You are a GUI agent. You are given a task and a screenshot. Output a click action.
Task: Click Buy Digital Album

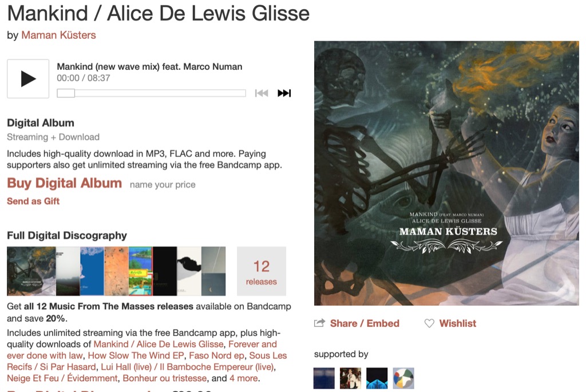coord(64,183)
